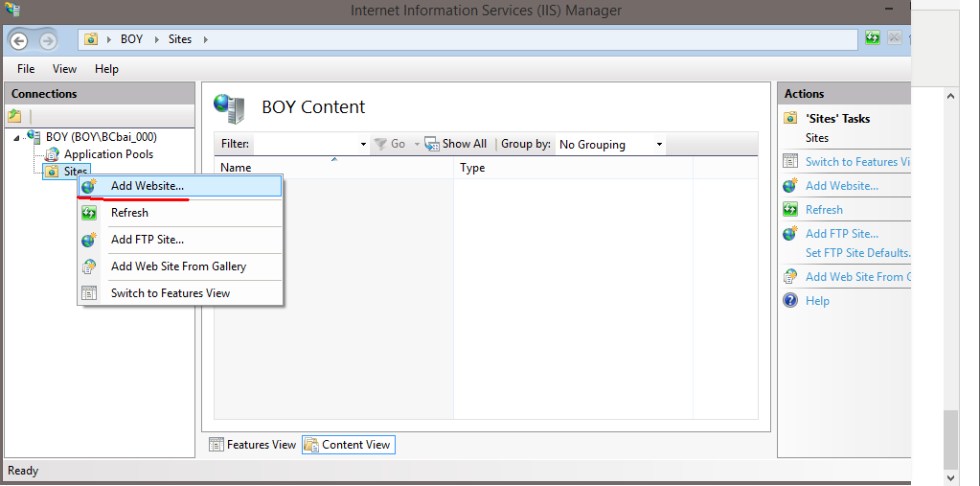
Task: Expand the Go button dropdown arrow
Action: (417, 144)
